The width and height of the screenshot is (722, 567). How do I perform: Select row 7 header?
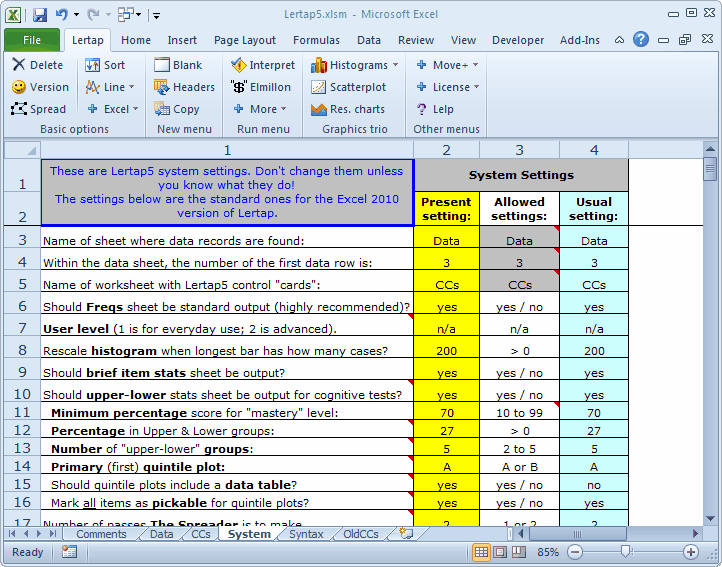pos(22,325)
